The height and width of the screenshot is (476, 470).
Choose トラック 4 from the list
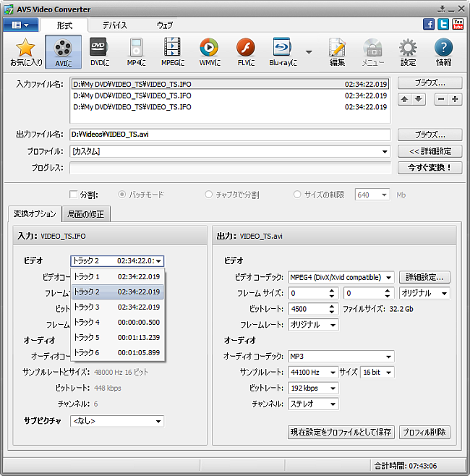coord(117,322)
